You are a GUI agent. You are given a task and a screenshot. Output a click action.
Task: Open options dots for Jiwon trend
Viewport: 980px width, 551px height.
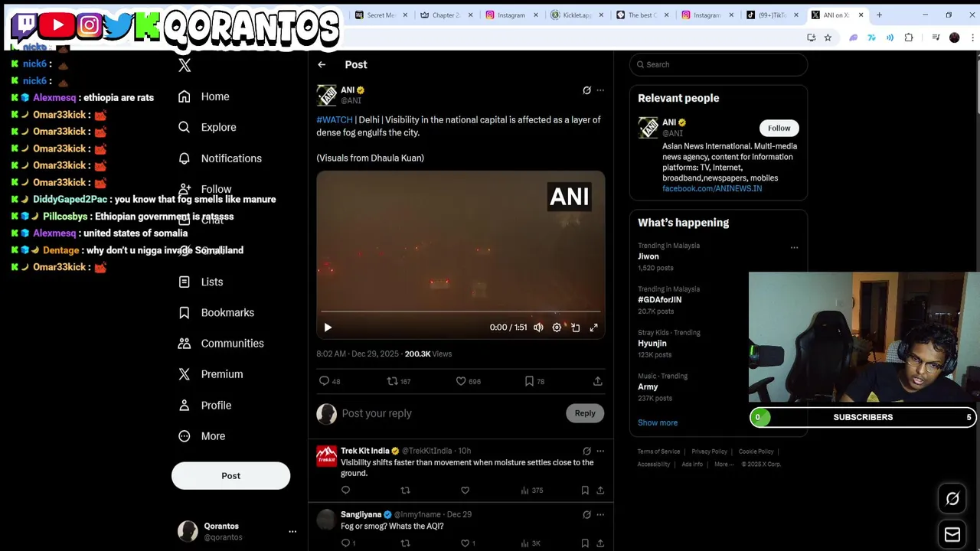[x=794, y=247]
